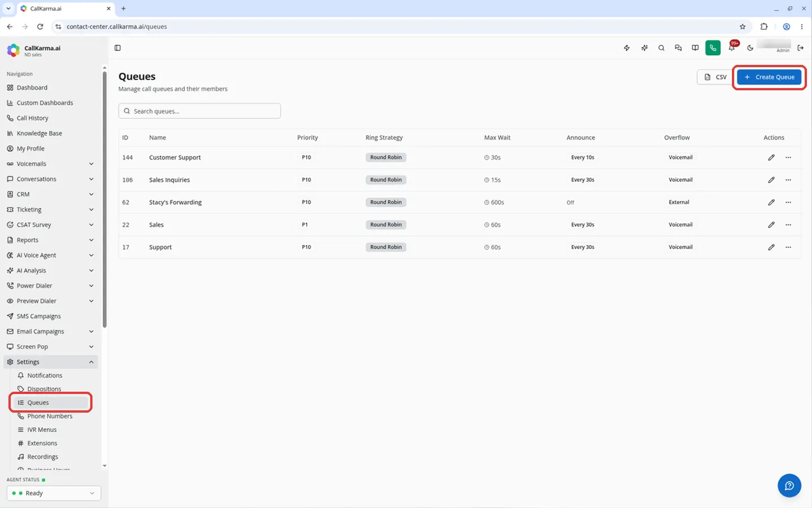Expand the CRM section
Viewport: 812px width, 508px height.
click(x=51, y=194)
